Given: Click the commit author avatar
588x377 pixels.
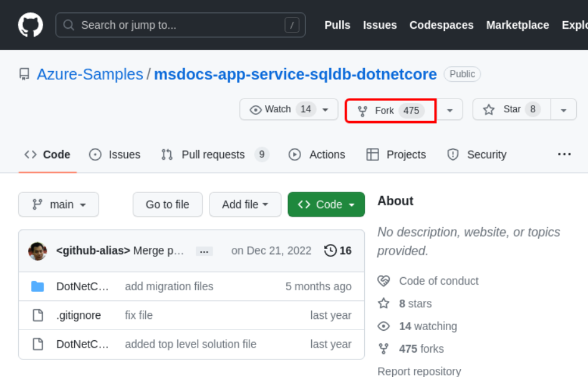Looking at the screenshot, I should (37, 251).
